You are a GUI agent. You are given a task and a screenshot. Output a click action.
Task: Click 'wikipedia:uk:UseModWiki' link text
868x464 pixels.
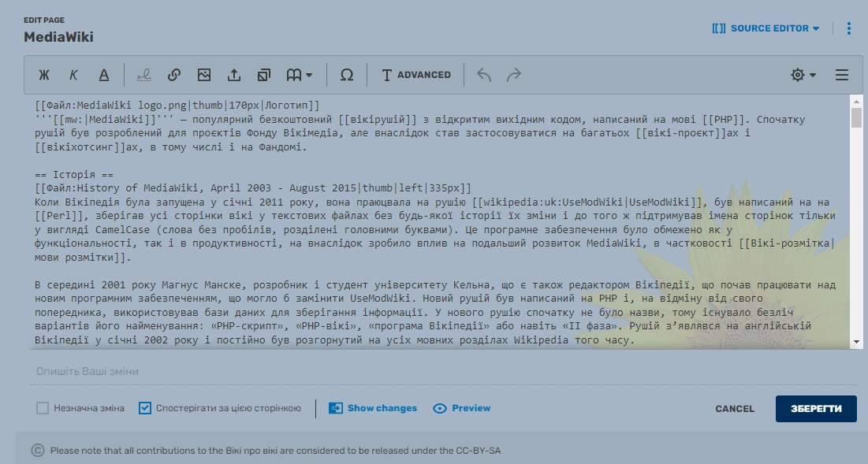[x=554, y=202]
